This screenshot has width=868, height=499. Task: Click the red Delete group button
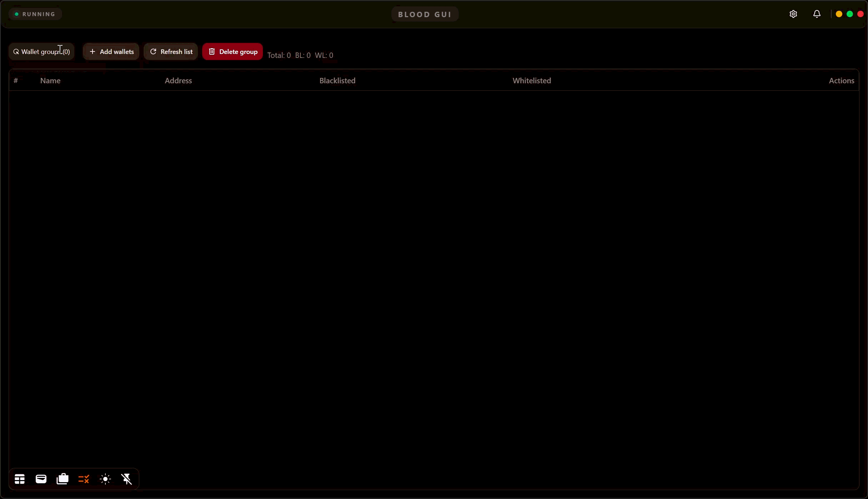233,52
